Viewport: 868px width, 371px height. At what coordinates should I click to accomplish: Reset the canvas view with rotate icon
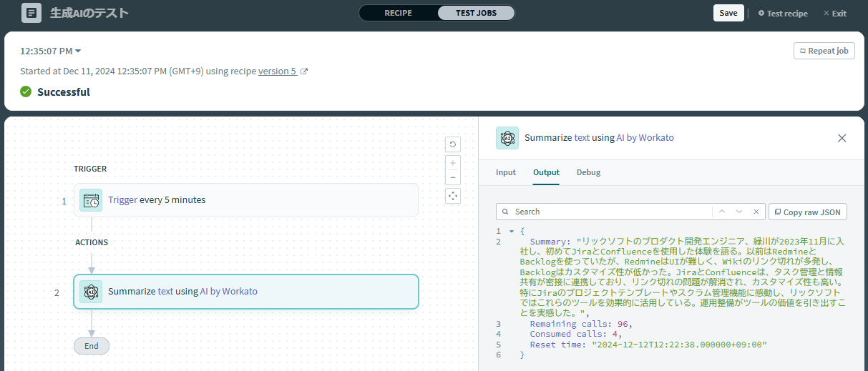452,144
